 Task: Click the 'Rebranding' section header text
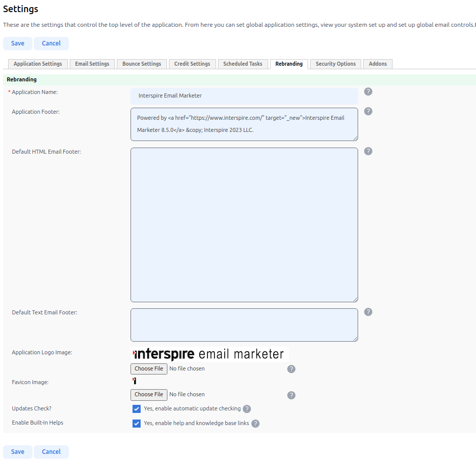tap(22, 79)
